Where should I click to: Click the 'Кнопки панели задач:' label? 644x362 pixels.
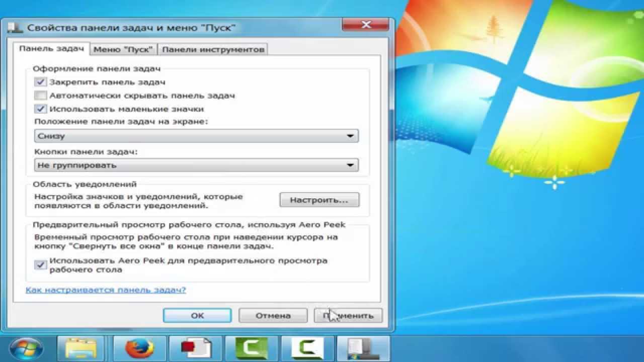click(x=86, y=151)
